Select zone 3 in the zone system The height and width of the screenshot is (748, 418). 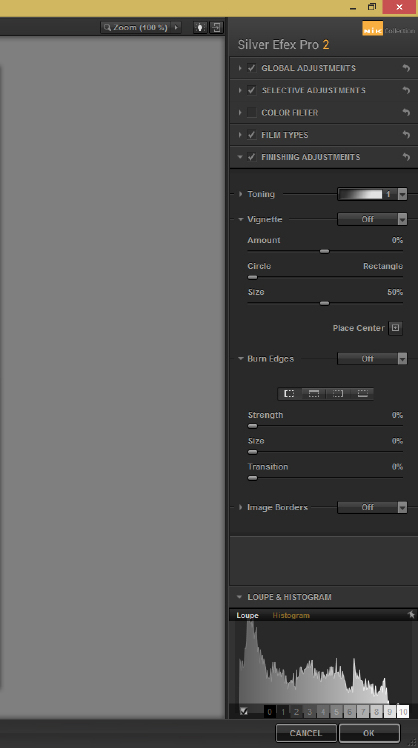(310, 712)
